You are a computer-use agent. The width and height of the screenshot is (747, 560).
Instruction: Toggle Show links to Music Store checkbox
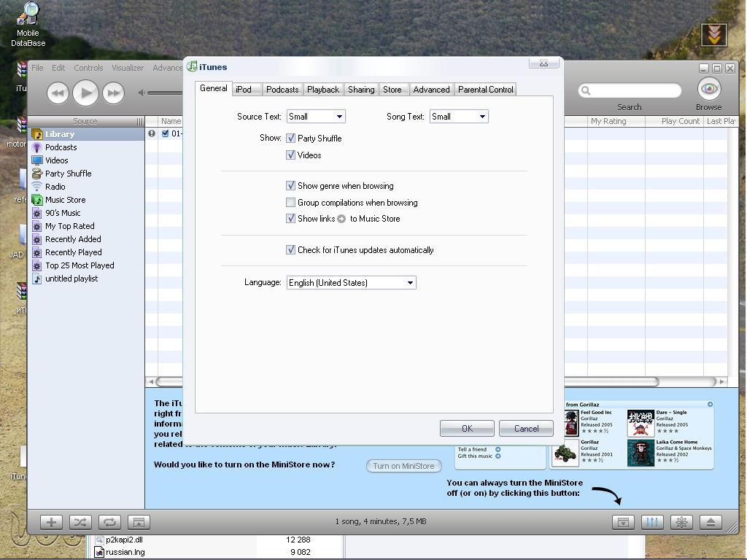[x=290, y=219]
